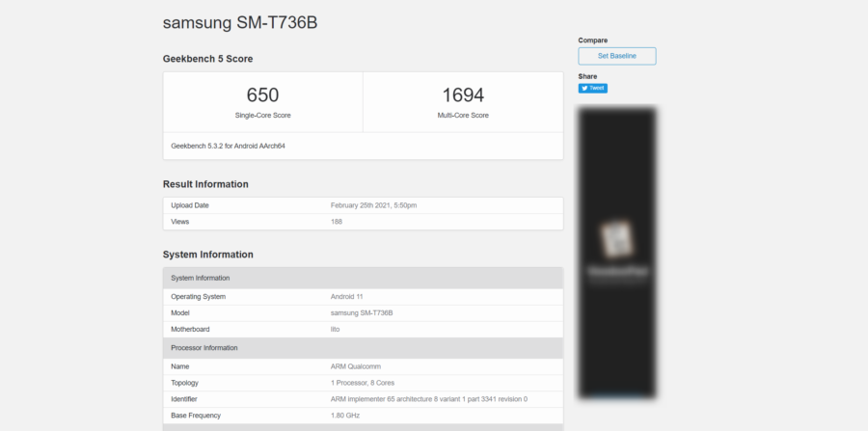Click the Processor Information section header
Viewport: 868px width, 431px height.
point(203,347)
